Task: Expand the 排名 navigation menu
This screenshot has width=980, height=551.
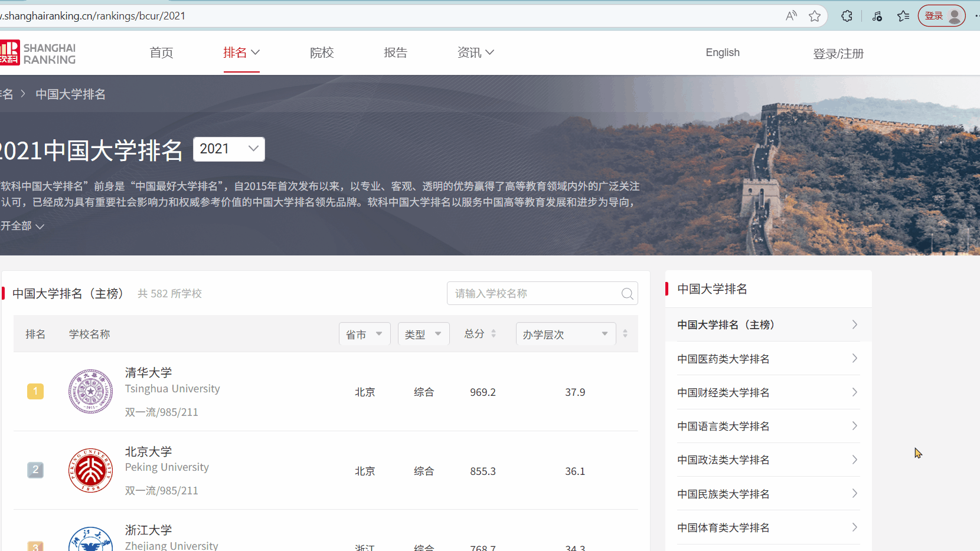Action: [241, 53]
